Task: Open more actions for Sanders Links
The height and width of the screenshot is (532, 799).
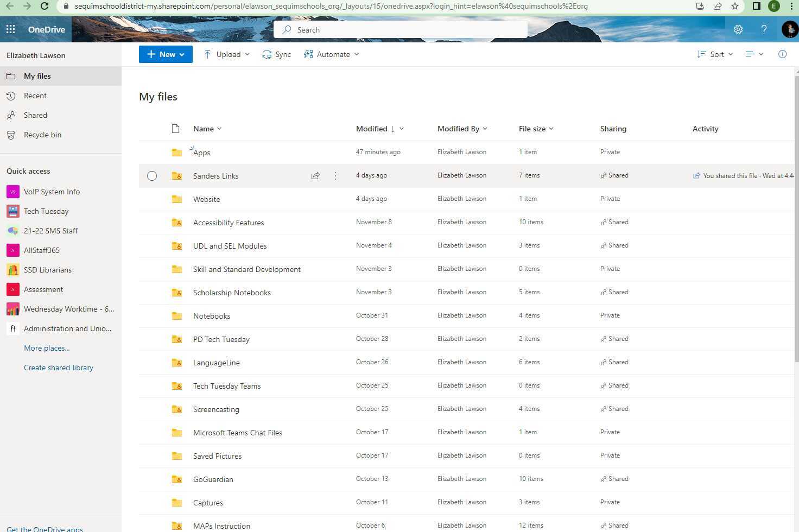Action: pyautogui.click(x=335, y=176)
